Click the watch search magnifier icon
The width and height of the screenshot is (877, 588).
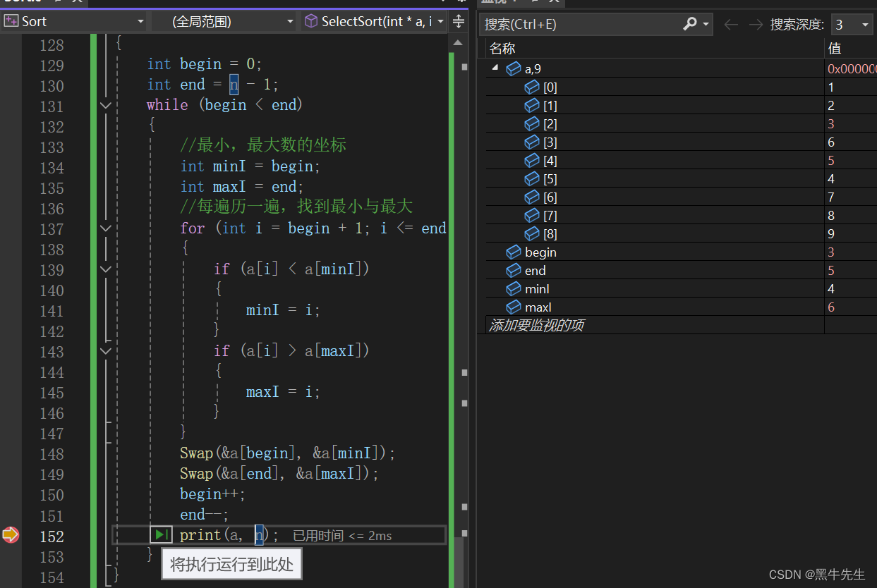690,24
